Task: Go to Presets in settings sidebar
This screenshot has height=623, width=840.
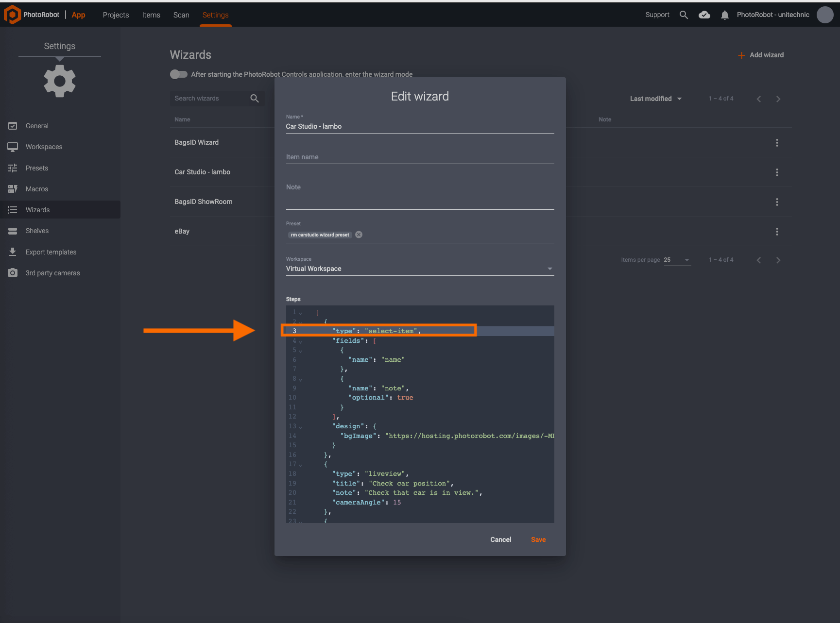Action: pos(37,168)
